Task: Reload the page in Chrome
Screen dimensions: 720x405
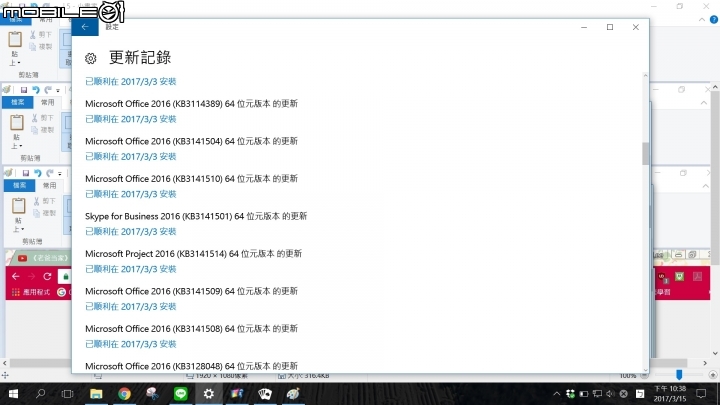Action: (x=47, y=276)
